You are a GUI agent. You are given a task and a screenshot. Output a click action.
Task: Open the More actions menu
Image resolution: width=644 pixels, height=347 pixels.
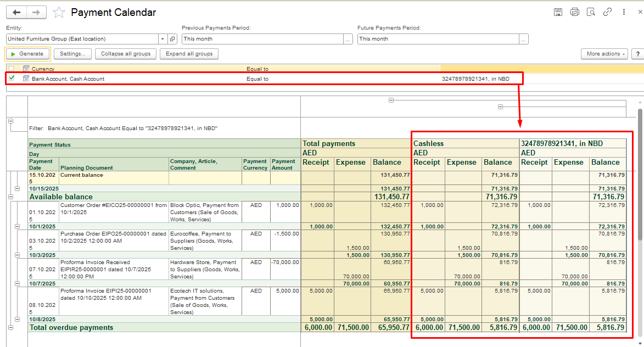coord(604,54)
